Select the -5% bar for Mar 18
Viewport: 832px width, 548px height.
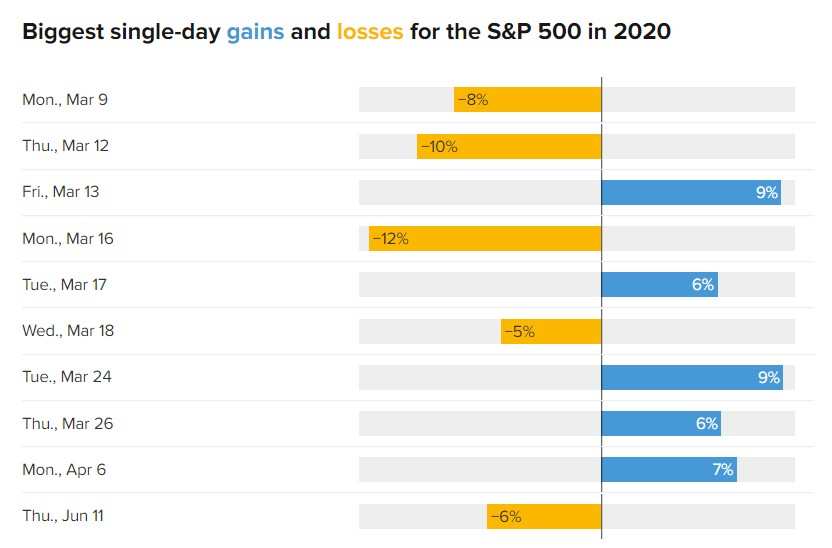pos(551,332)
